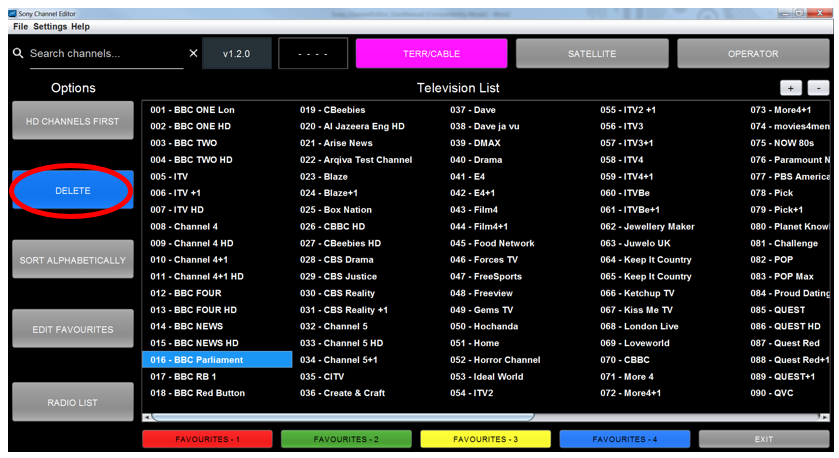The height and width of the screenshot is (458, 839).
Task: Click the left arrow of horizontal scrollbar
Action: 147,417
